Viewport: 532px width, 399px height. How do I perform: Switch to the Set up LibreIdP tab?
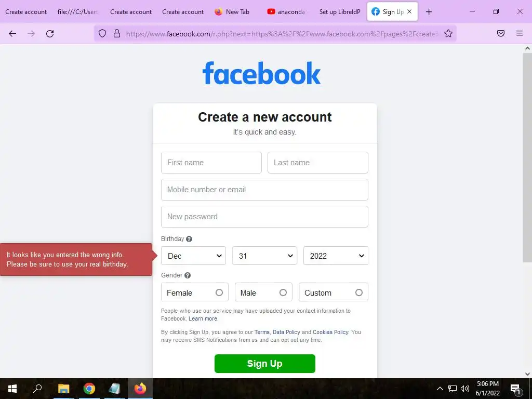point(340,12)
